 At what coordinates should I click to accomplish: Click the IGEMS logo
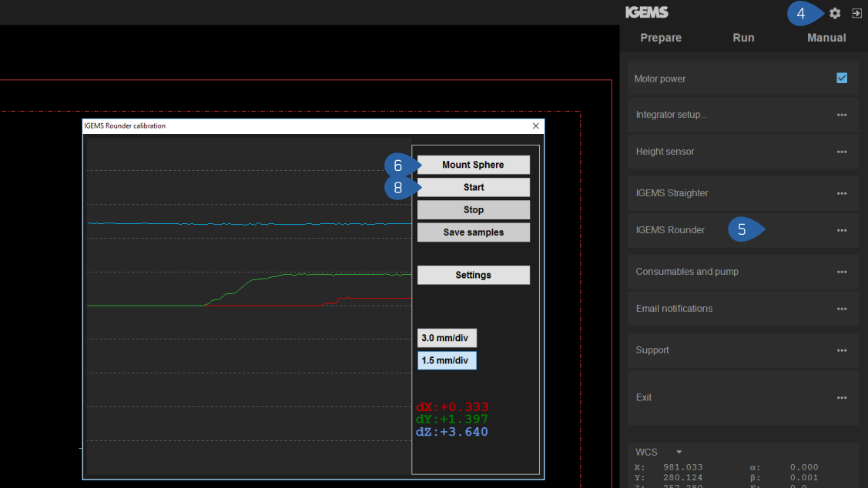(647, 12)
